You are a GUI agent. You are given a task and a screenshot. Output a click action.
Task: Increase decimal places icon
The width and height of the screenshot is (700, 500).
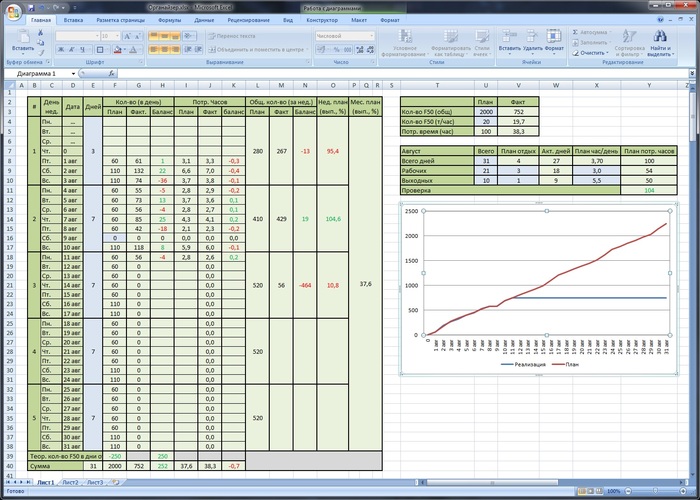[x=360, y=50]
